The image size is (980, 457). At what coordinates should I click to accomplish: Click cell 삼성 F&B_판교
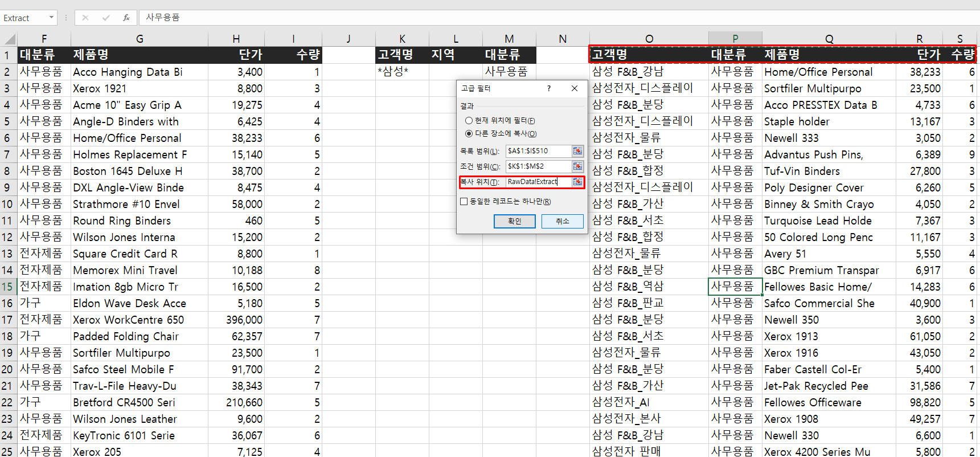[x=649, y=303]
